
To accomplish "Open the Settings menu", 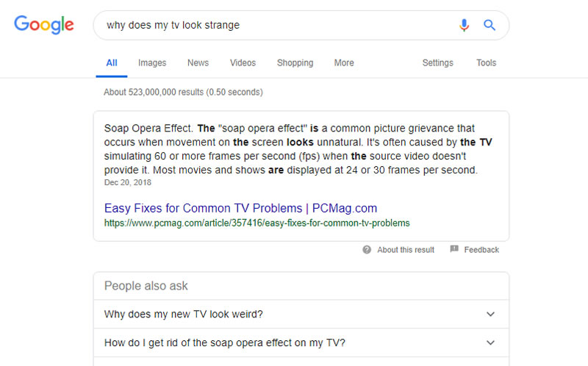I will [x=437, y=62].
